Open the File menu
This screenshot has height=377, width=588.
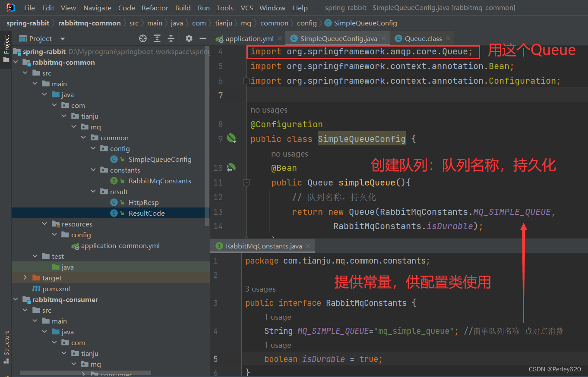[x=29, y=8]
